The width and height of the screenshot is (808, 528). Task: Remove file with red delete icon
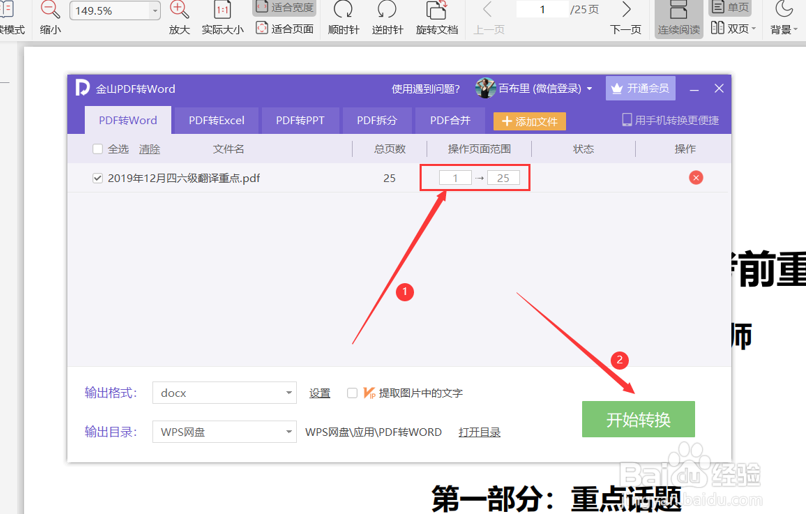[696, 178]
